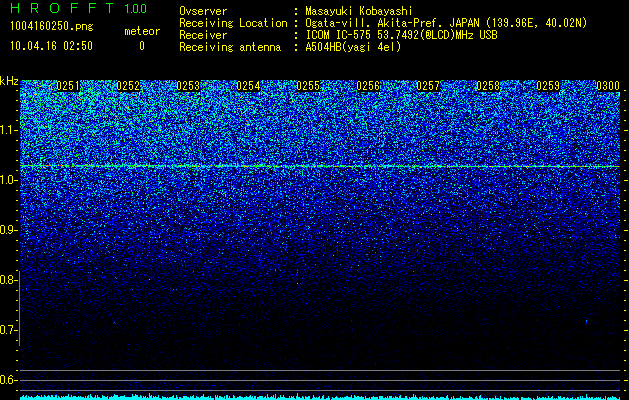The height and width of the screenshot is (400, 629).
Task: Click the 1.1 kHz axis label
Action: tap(9, 130)
